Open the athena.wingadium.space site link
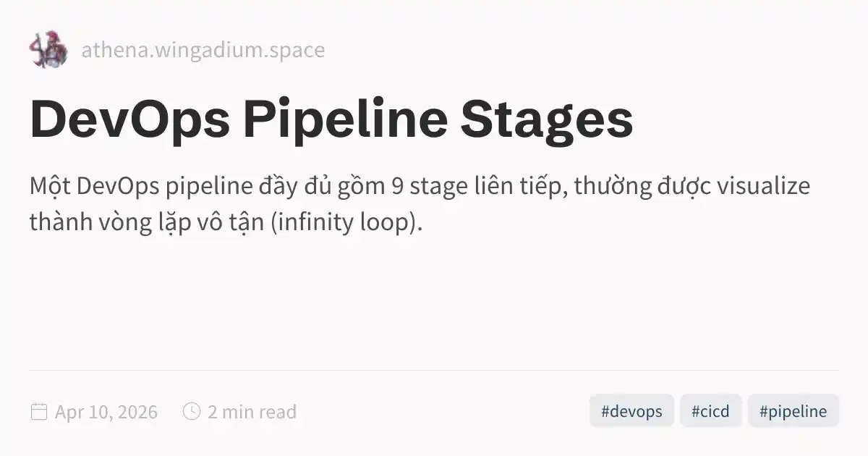This screenshot has height=456, width=868. [x=203, y=50]
